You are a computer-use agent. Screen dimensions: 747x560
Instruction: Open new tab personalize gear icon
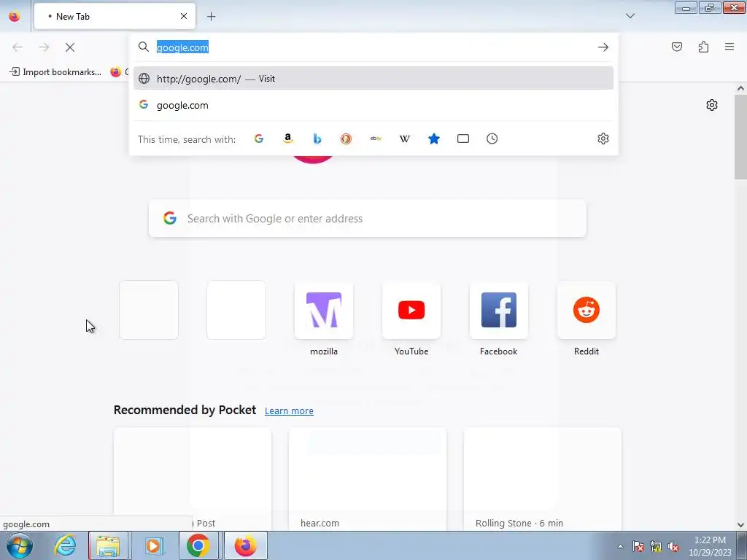pos(712,105)
